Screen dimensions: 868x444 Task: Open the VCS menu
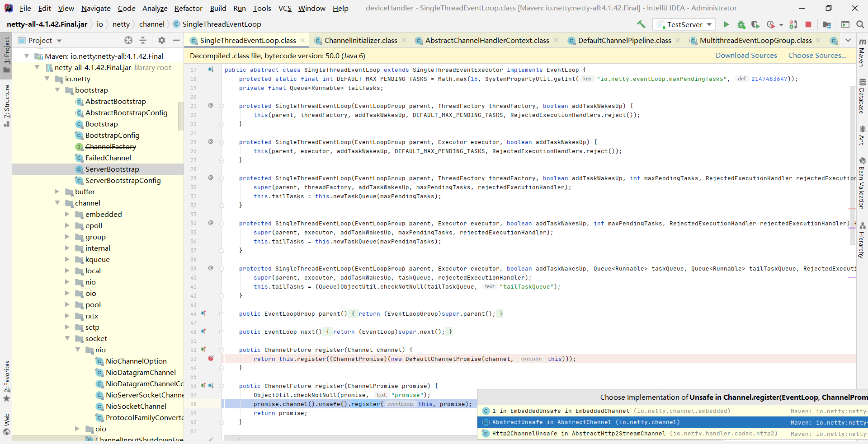click(285, 8)
